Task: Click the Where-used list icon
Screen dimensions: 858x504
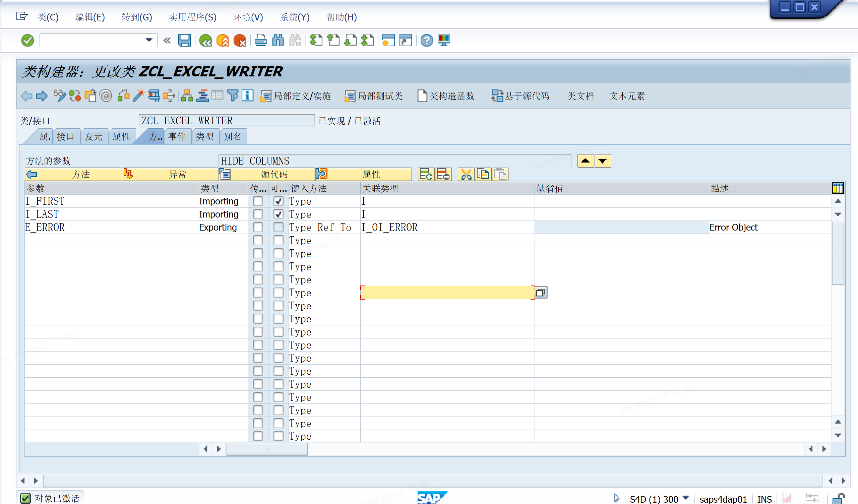Action: click(x=169, y=96)
